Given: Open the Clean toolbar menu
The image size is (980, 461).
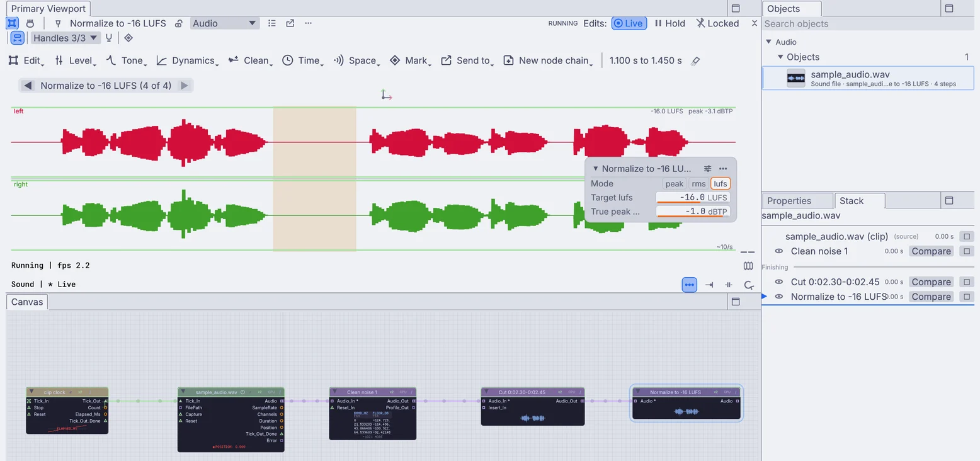Looking at the screenshot, I should point(250,61).
